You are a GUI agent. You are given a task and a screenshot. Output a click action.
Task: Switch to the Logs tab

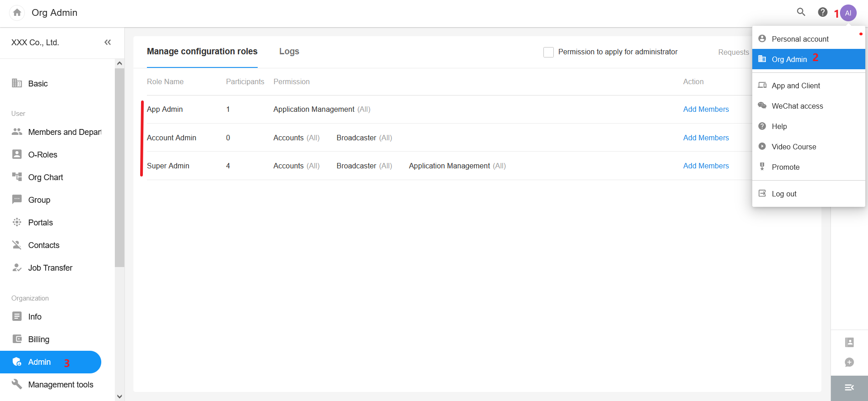coord(289,52)
